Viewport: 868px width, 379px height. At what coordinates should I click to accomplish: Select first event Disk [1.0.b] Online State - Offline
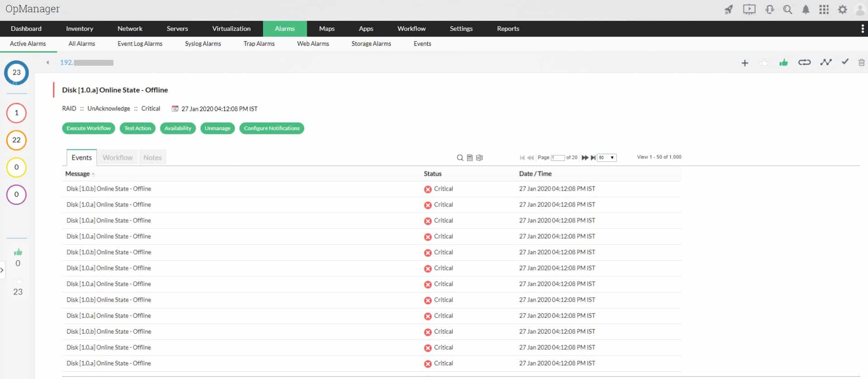coord(109,189)
